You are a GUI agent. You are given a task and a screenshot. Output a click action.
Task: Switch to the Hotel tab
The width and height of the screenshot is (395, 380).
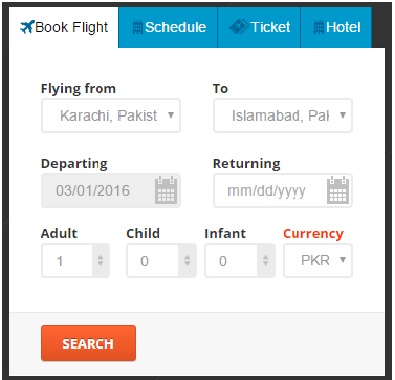point(336,27)
